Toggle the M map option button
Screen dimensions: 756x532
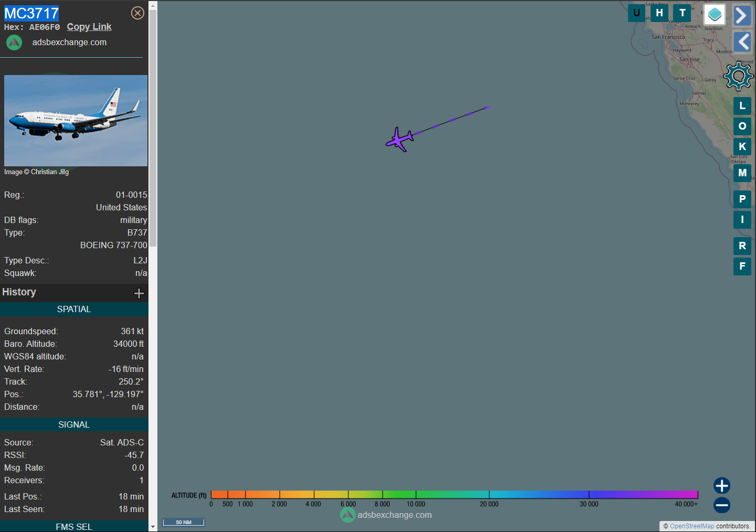pyautogui.click(x=742, y=173)
